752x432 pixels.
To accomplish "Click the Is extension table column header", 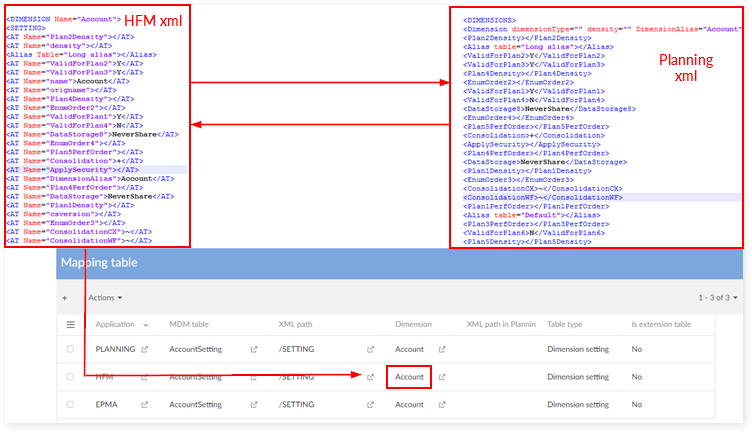I will [661, 325].
